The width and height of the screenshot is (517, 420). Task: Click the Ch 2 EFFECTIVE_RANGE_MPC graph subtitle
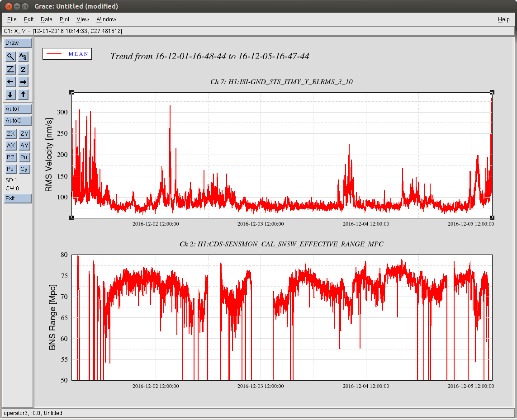[x=282, y=244]
